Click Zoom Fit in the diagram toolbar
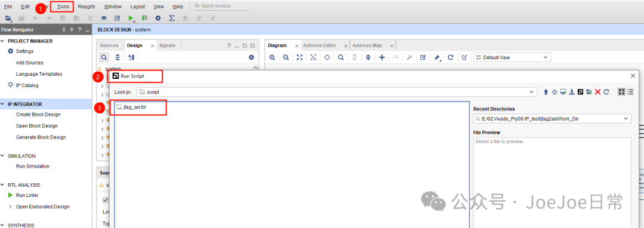The image size is (644, 228). [299, 57]
